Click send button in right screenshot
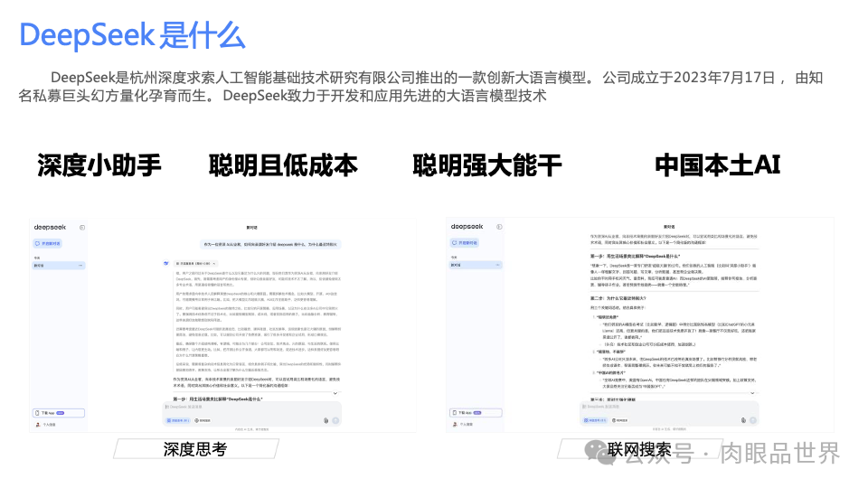This screenshot has height=488, width=868. pyautogui.click(x=753, y=420)
